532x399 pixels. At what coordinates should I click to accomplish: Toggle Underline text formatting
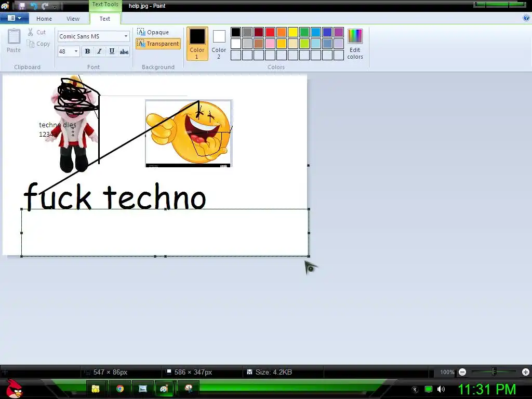112,51
